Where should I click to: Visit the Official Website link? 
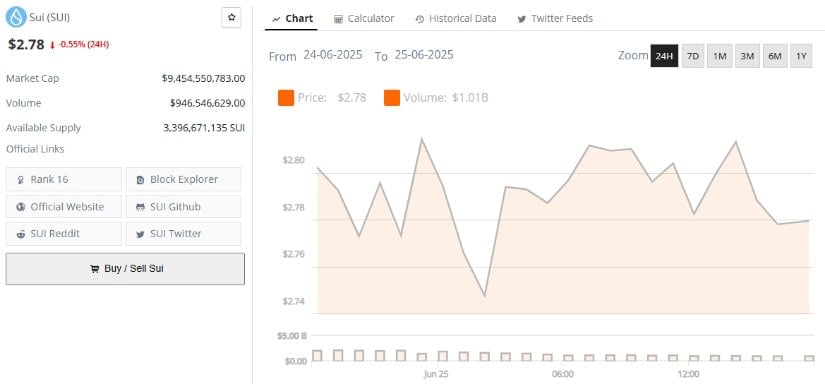point(64,207)
